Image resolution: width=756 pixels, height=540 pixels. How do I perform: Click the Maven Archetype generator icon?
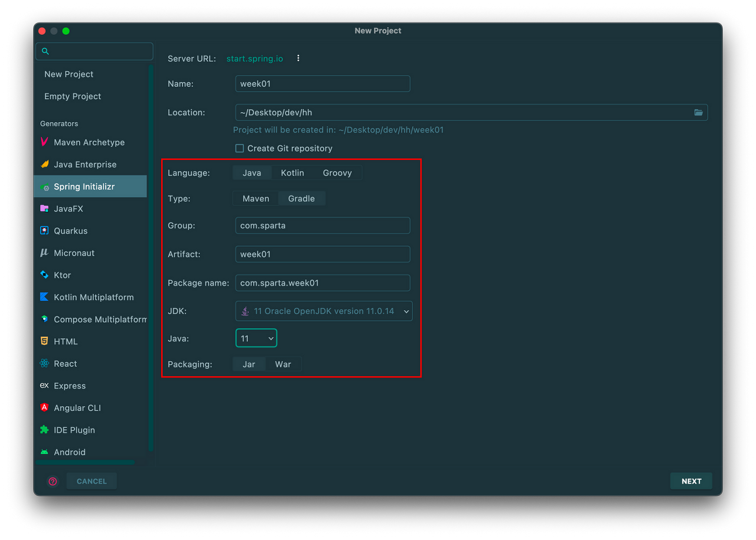click(44, 142)
